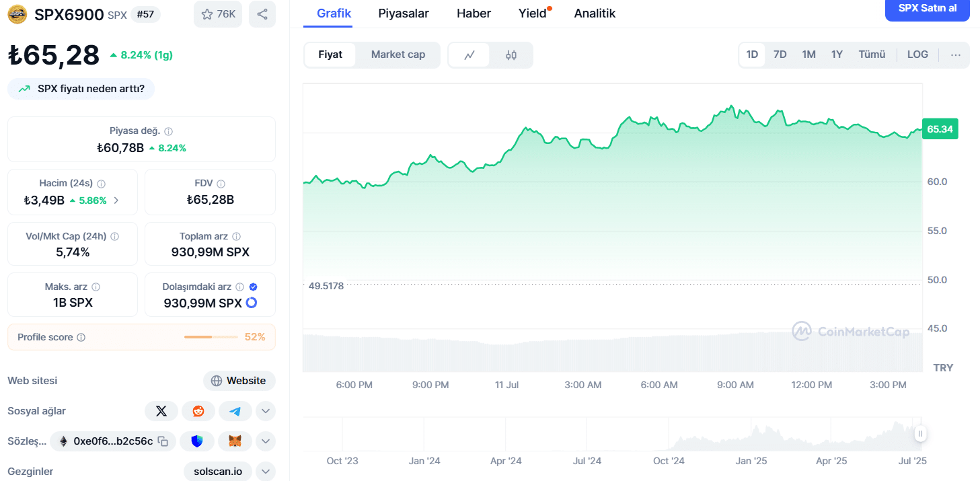This screenshot has height=481, width=980.
Task: Show info for Dolaşımdaki arz
Action: click(240, 287)
